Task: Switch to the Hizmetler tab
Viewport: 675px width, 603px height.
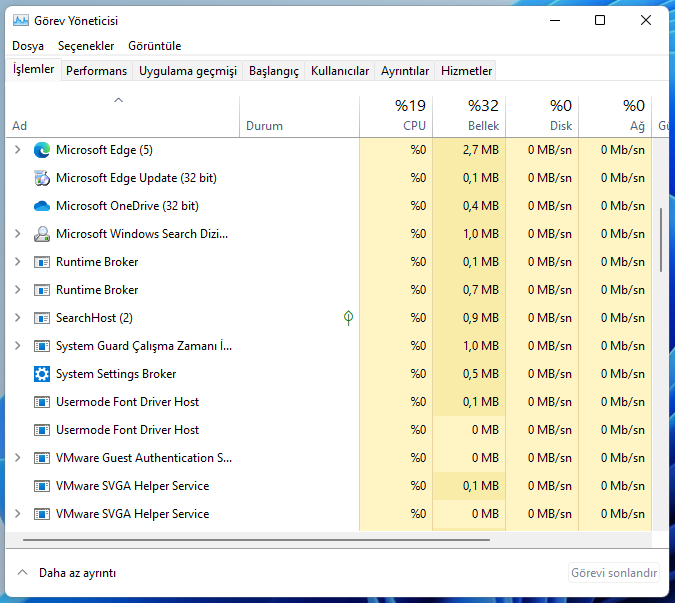Action: (466, 71)
